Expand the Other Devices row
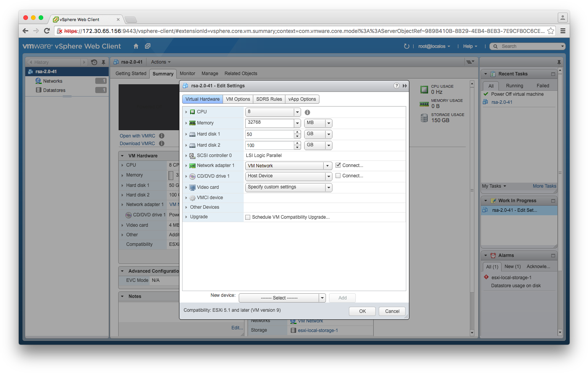 tap(186, 207)
